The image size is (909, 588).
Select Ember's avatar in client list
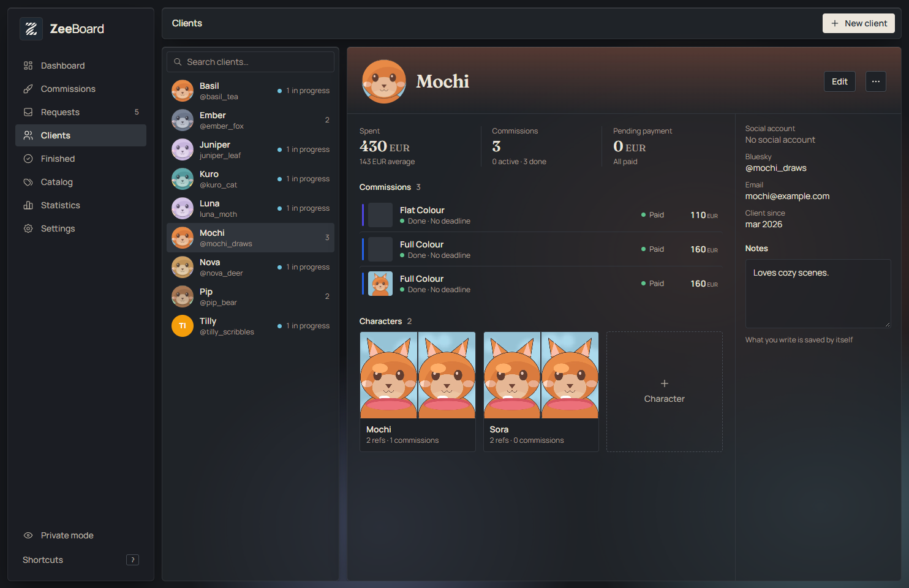[183, 120]
